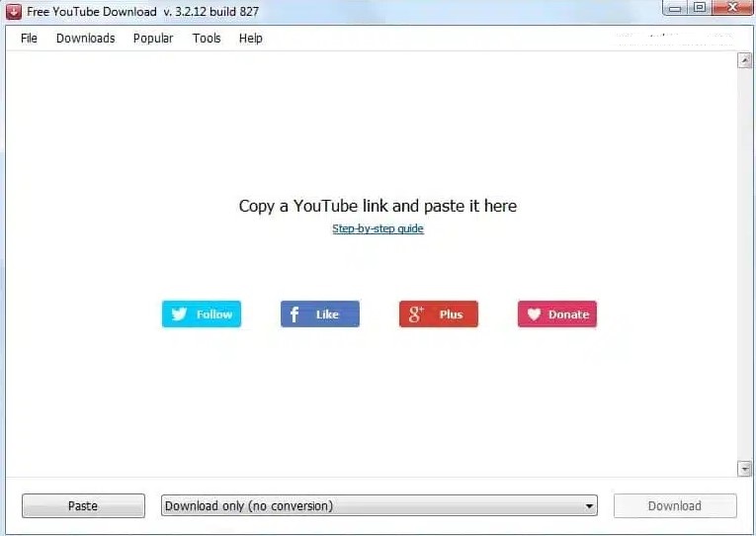Screen dimensions: 756x536
Task: Click the scrollbar down arrow
Action: (744, 469)
